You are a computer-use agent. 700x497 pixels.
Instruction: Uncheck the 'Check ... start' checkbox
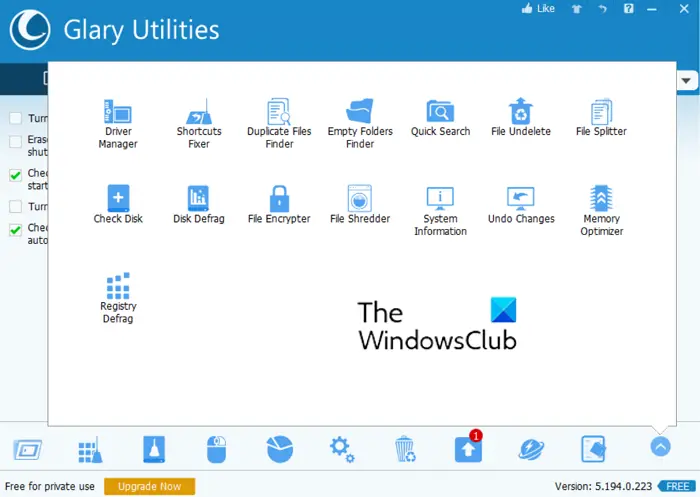(x=16, y=175)
